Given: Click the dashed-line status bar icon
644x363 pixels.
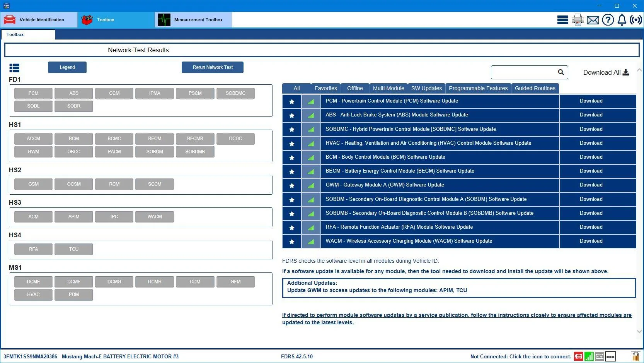Looking at the screenshot, I should coord(610,356).
